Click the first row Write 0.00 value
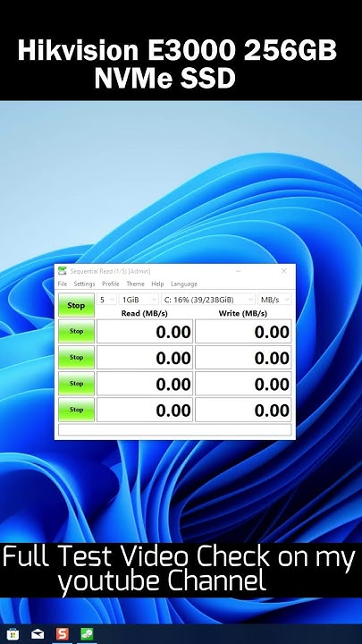 point(243,331)
